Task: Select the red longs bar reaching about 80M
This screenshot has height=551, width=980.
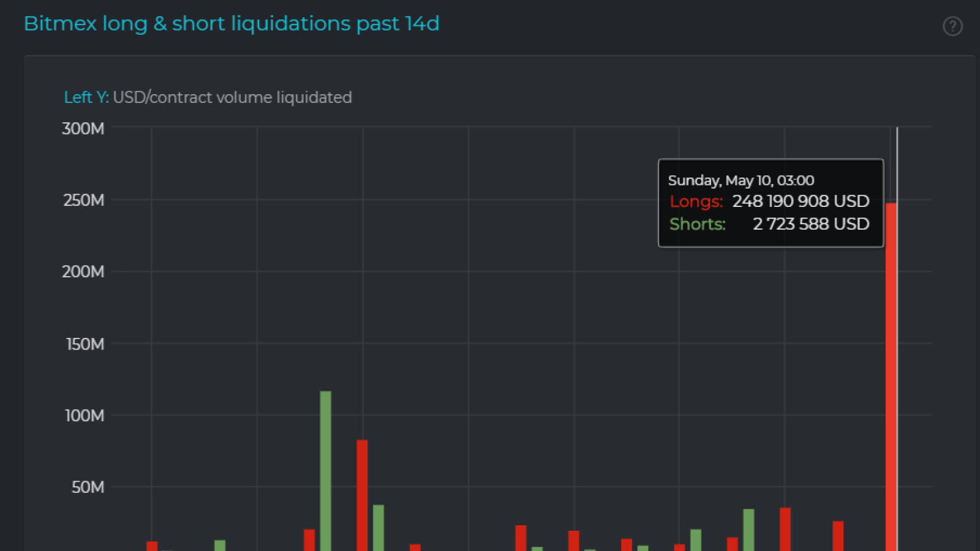Action: click(362, 495)
